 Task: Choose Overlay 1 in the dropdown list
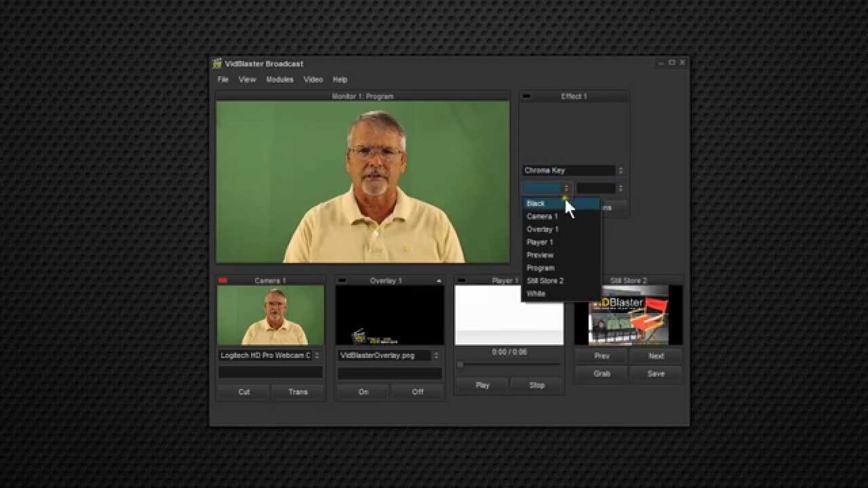tap(561, 229)
